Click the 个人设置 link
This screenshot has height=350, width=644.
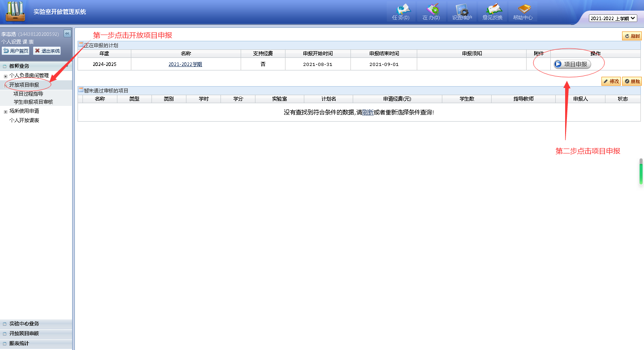(11, 42)
